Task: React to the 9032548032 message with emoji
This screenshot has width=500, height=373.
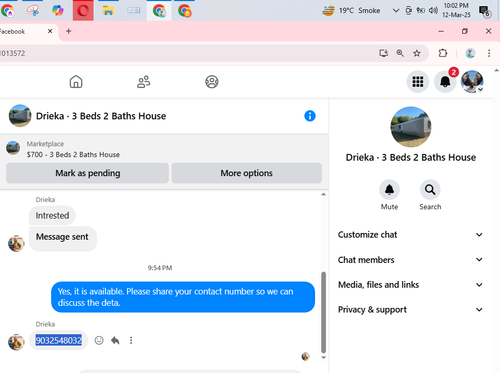Action: 99,340
